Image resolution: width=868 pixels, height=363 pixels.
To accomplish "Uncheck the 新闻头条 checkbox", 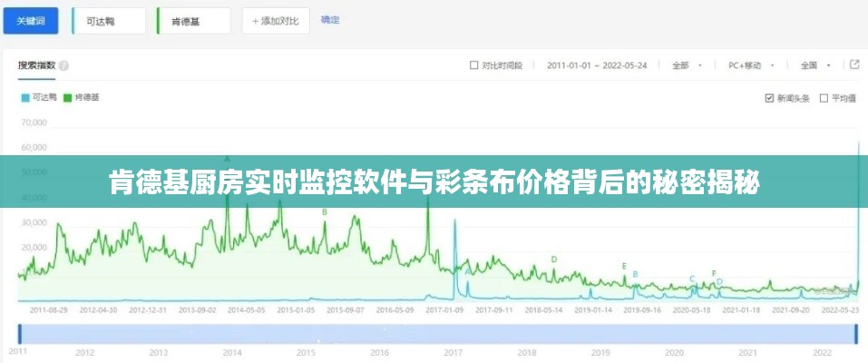I will 769,98.
